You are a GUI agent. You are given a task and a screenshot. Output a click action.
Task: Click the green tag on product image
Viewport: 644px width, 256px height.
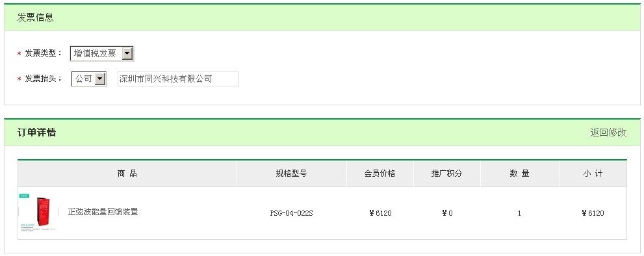point(24,196)
